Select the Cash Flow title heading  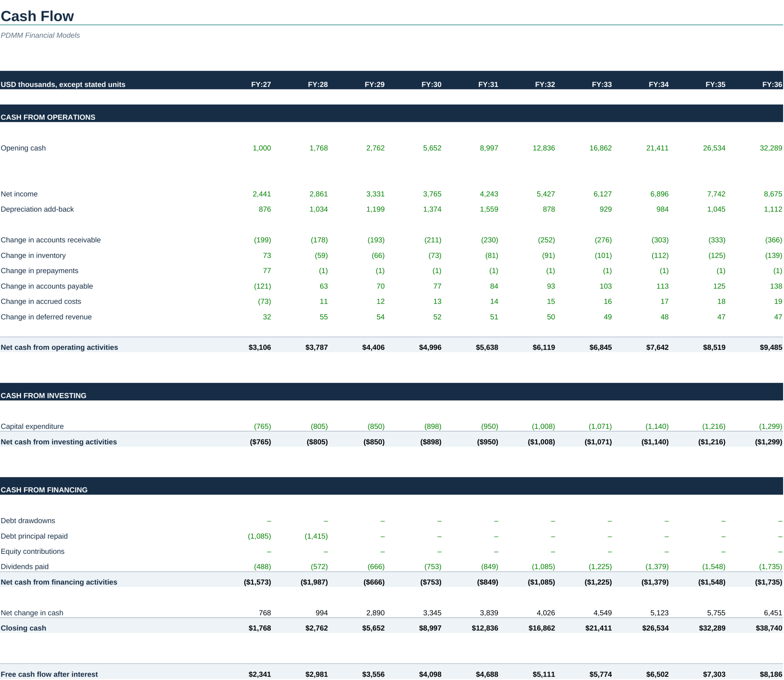pos(37,16)
